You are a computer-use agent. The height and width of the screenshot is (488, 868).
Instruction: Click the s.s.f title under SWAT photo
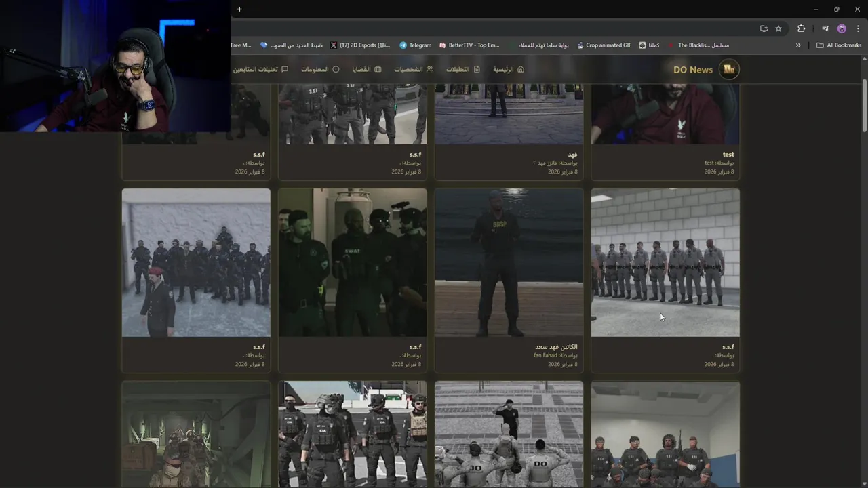click(x=415, y=347)
